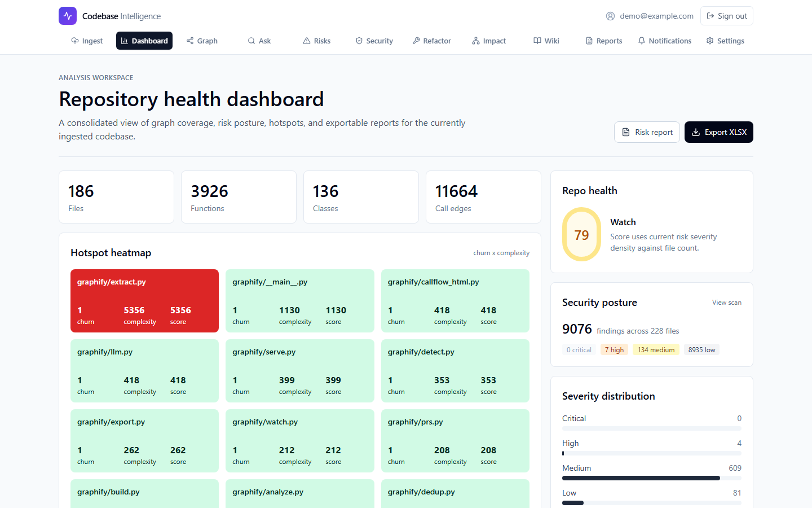Click the Ingest upload icon
This screenshot has height=508, width=812.
[75, 41]
